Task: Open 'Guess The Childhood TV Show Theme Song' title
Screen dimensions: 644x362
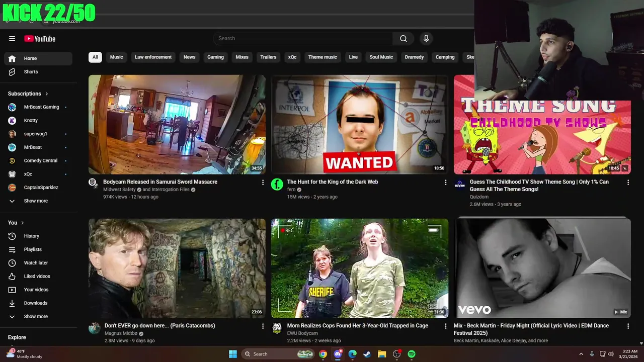Action: click(x=539, y=186)
